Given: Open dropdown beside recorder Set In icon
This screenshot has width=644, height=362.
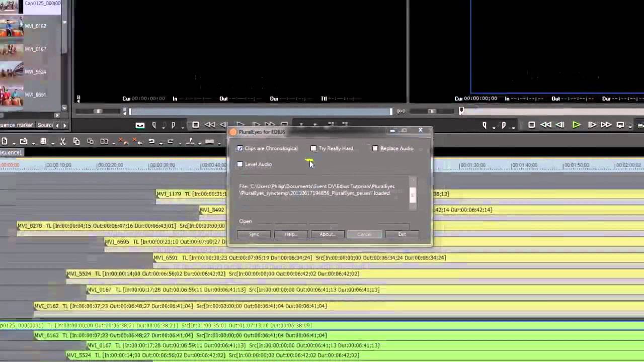Looking at the screenshot, I should (494, 128).
